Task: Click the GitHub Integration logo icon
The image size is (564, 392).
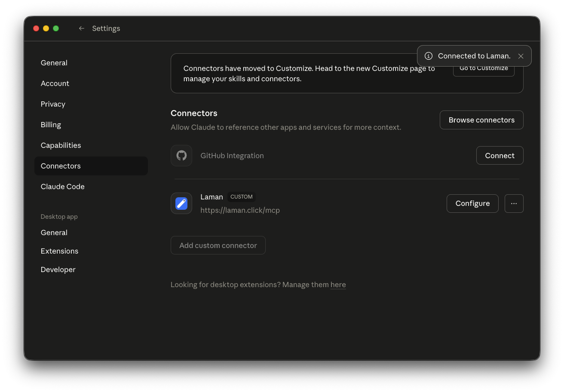Action: point(181,156)
